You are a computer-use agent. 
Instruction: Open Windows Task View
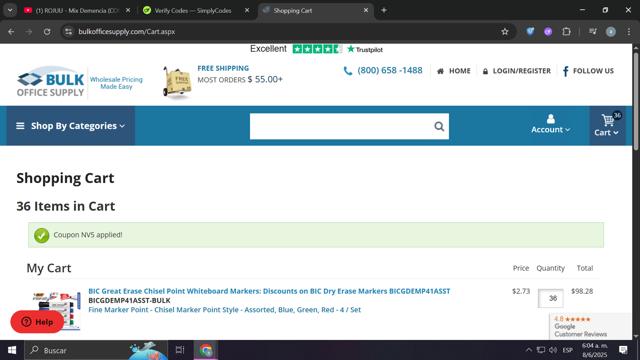(180, 350)
